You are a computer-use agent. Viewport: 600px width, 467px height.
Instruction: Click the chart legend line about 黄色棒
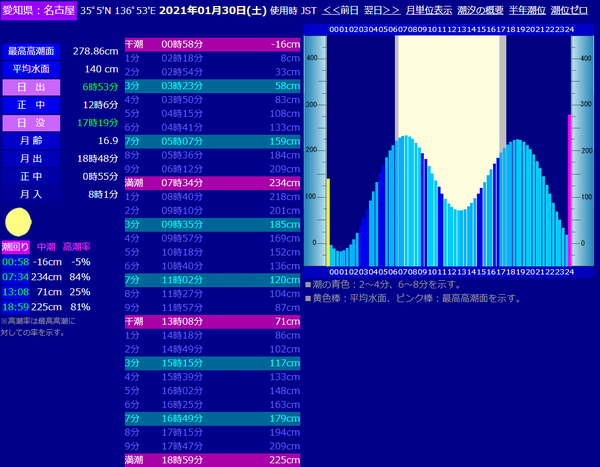click(x=413, y=299)
